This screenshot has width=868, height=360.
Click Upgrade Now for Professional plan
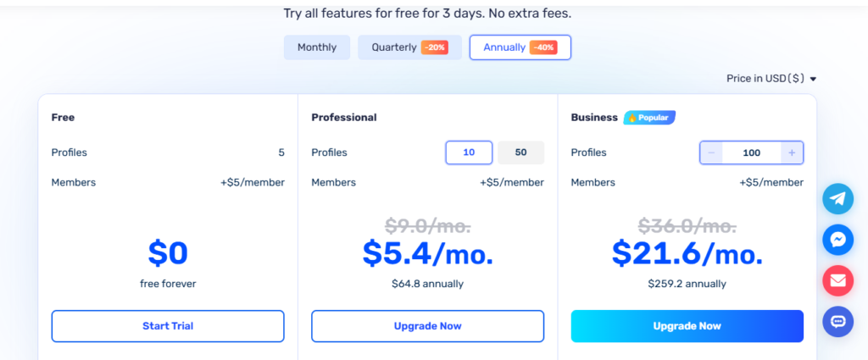point(427,326)
